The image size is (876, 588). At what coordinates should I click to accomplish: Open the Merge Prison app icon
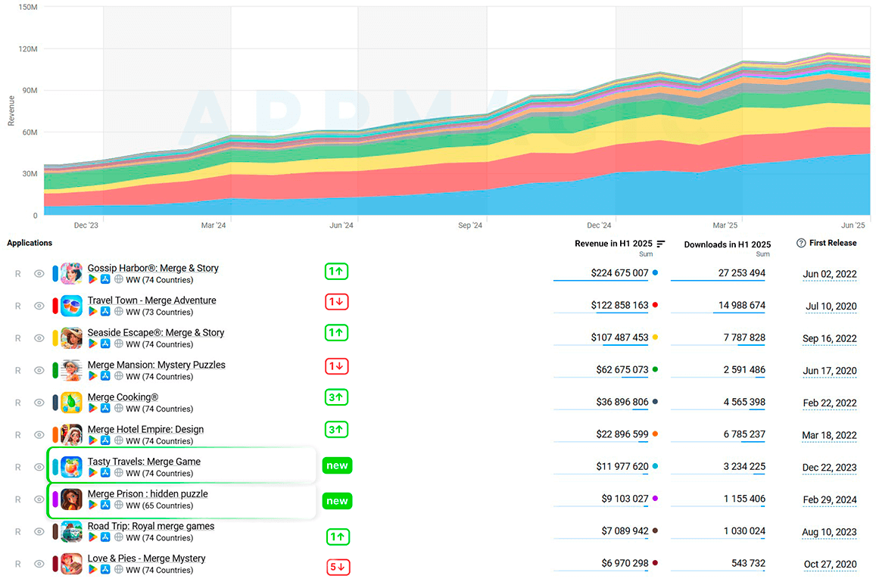71,499
